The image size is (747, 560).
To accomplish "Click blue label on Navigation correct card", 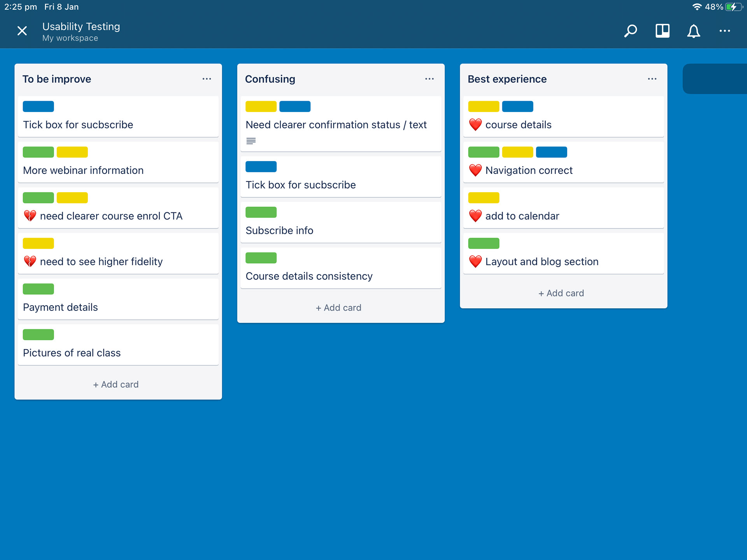I will coord(551,152).
